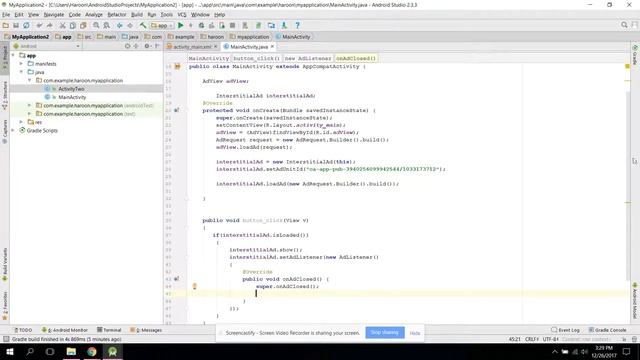
Task: Click button_click() breadcrumb above editor
Action: point(256,58)
